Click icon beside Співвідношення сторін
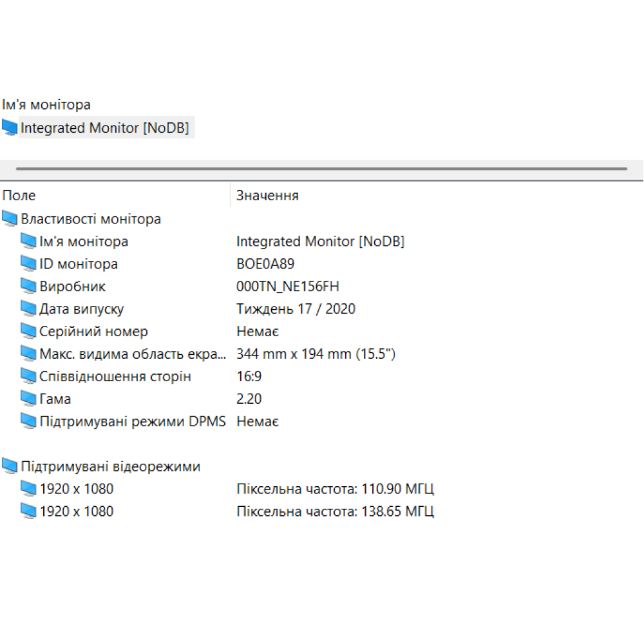The height and width of the screenshot is (644, 644). [x=28, y=377]
